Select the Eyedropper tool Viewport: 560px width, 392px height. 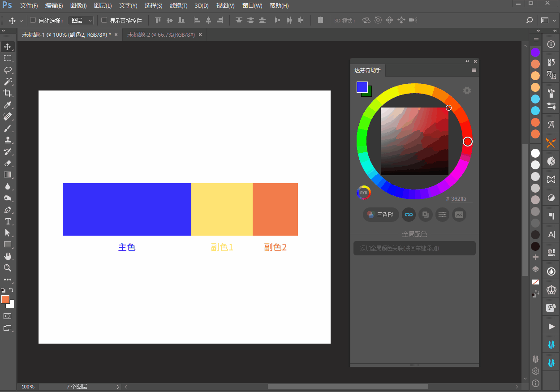(8, 105)
